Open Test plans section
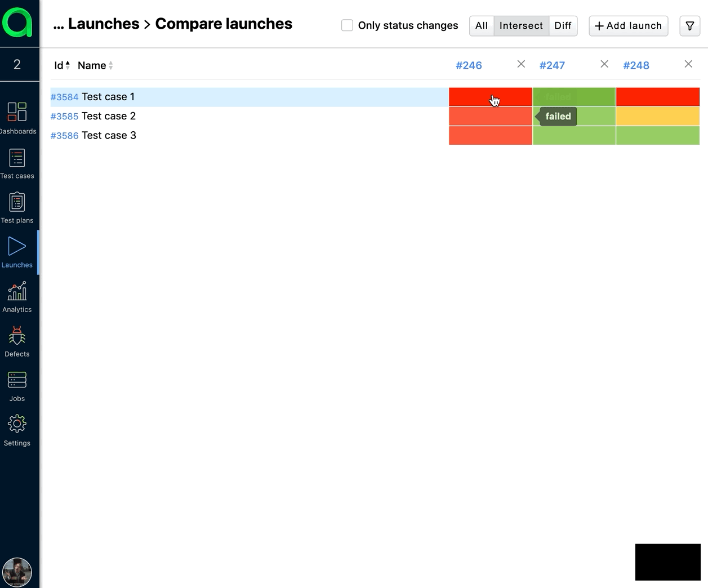This screenshot has height=588, width=708. point(17,203)
